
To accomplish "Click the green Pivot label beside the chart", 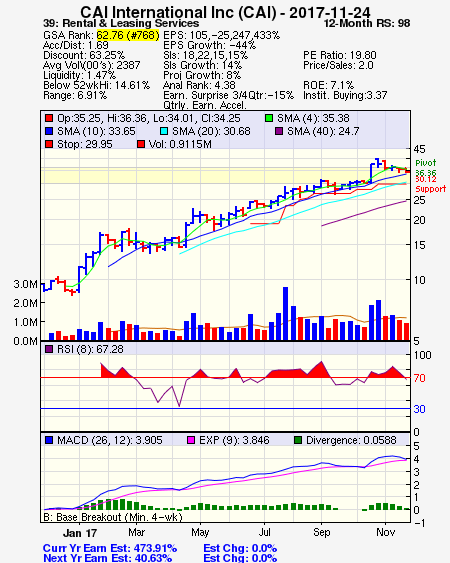I will click(x=426, y=163).
